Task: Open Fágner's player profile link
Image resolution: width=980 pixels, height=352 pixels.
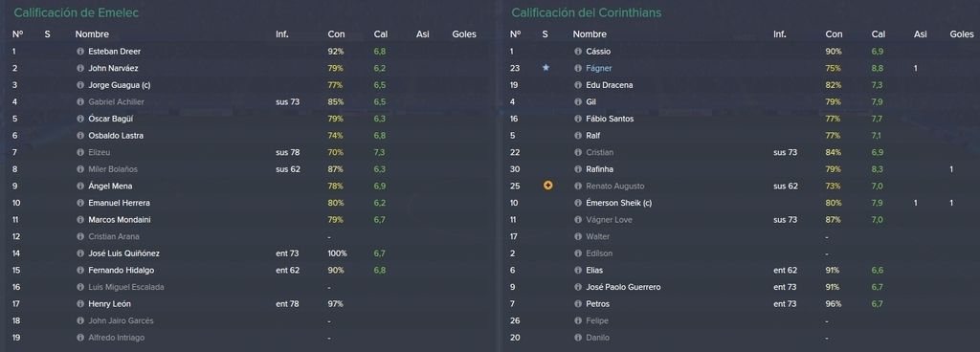Action: (599, 68)
